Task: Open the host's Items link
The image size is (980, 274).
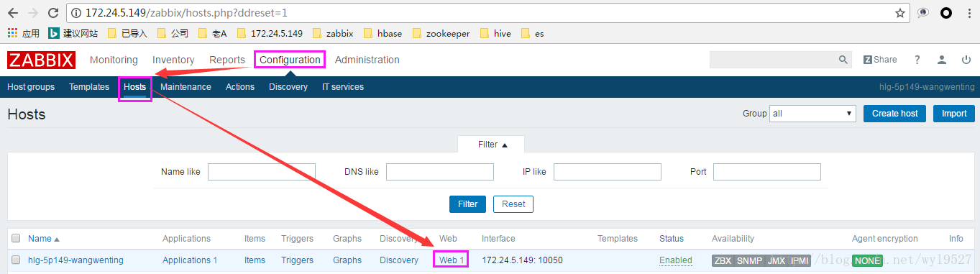Action: [x=255, y=260]
